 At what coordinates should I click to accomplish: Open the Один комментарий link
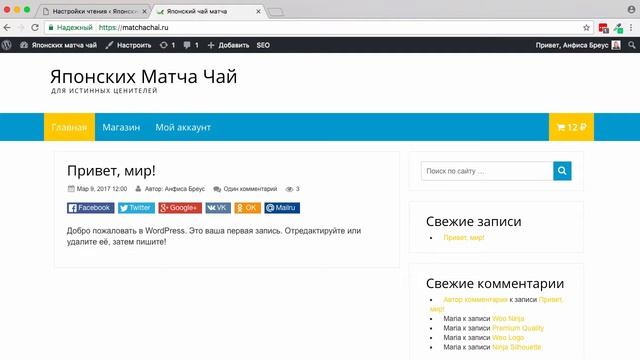click(250, 189)
